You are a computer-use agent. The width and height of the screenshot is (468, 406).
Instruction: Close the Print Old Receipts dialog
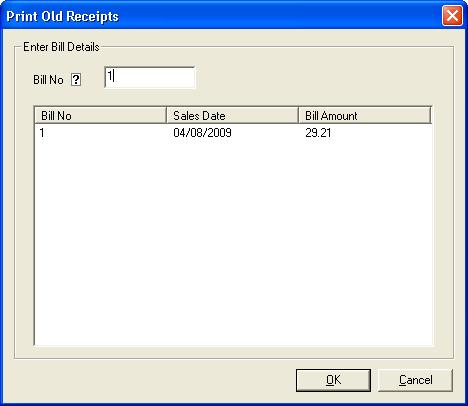[x=452, y=16]
